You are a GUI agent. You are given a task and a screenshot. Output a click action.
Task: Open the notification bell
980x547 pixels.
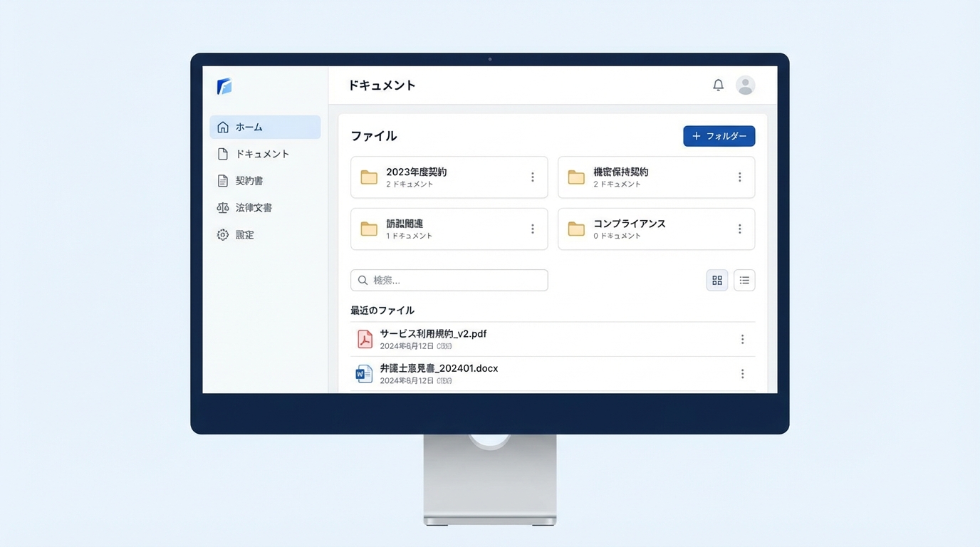[x=718, y=84]
